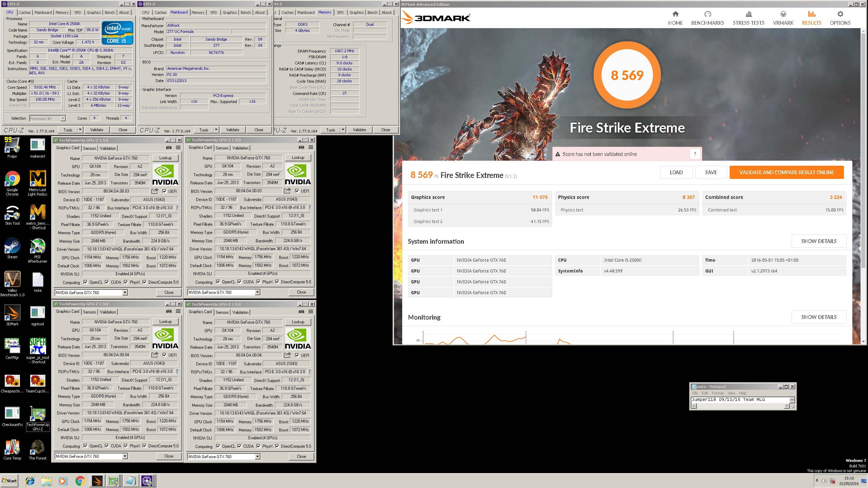Click Notepad horizontal scrollbar track
Image resolution: width=868 pixels, height=488 pixels.
[x=740, y=406]
